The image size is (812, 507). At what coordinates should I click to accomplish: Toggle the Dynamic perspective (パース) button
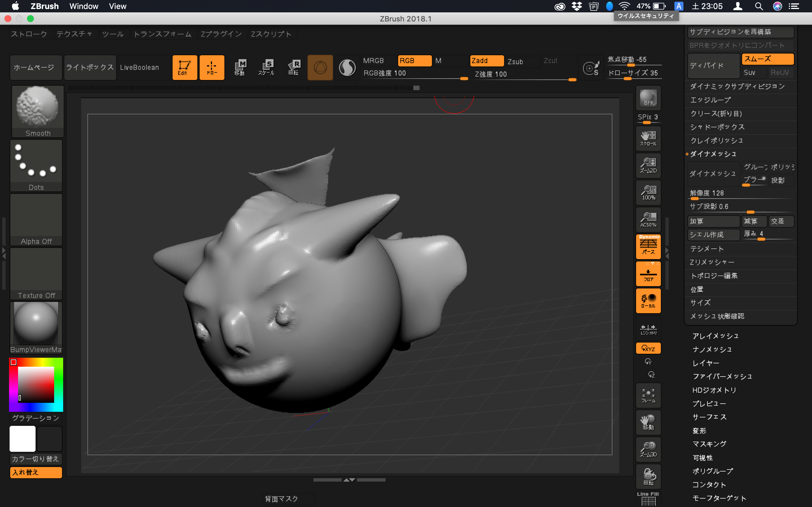pyautogui.click(x=648, y=246)
